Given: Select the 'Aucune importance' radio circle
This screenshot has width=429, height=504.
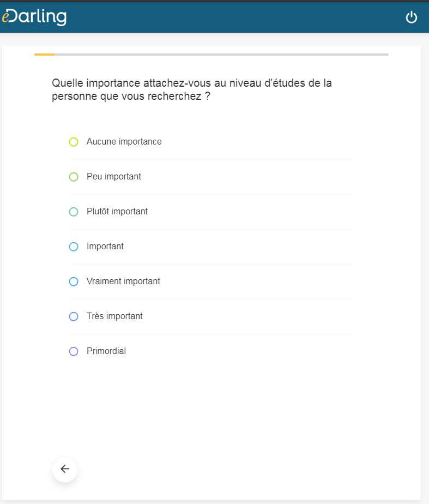Looking at the screenshot, I should pyautogui.click(x=74, y=142).
